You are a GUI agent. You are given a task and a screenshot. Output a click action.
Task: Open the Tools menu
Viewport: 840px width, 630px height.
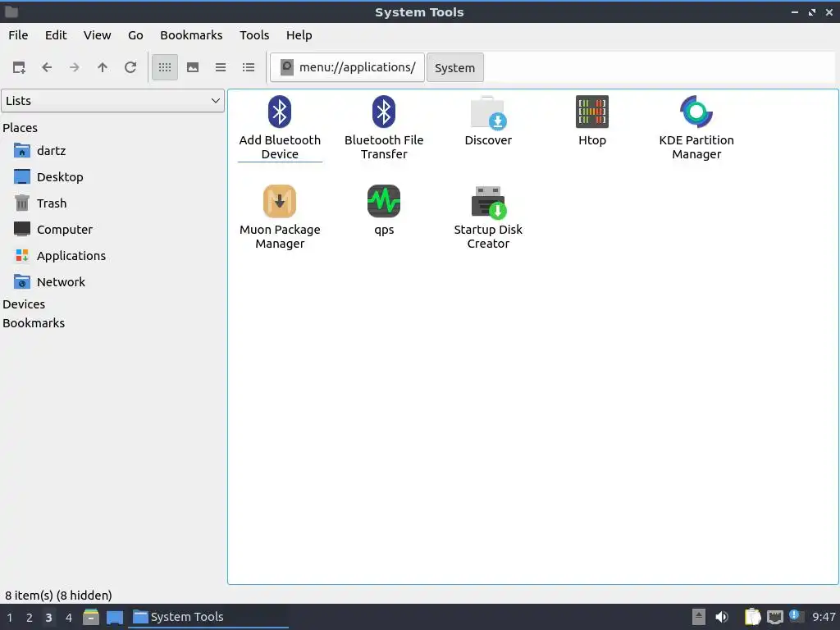click(254, 34)
